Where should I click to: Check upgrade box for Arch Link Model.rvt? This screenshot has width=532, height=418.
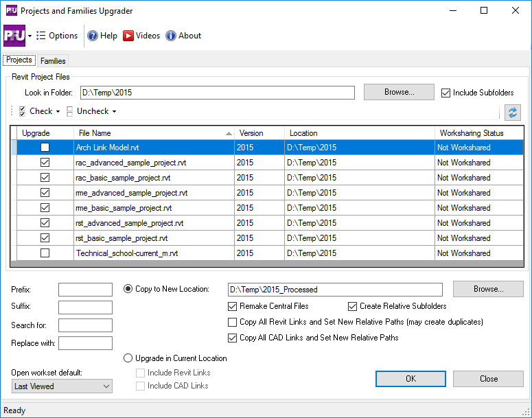(45, 148)
